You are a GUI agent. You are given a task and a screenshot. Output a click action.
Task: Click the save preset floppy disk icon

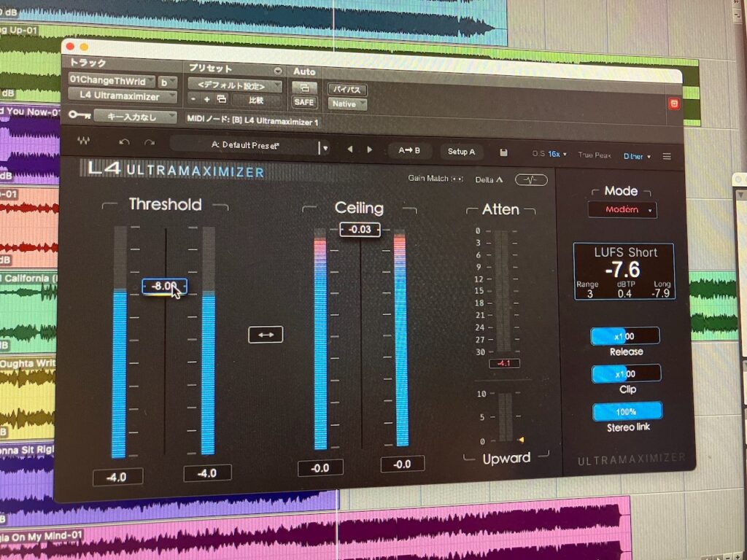(503, 152)
